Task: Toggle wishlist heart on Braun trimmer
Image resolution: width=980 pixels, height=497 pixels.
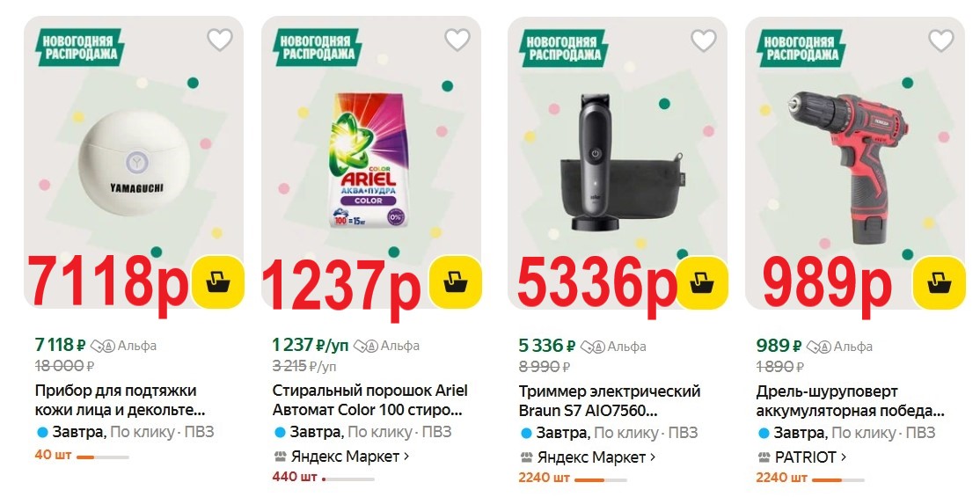Action: pos(703,40)
